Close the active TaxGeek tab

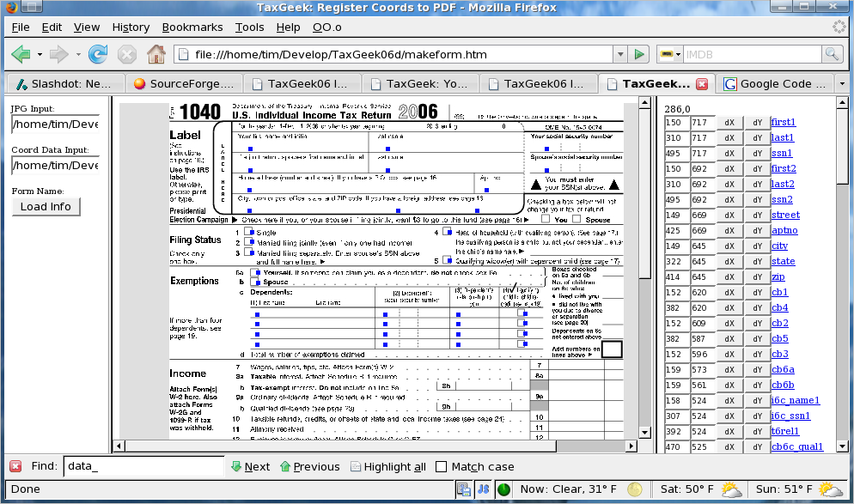pos(702,84)
